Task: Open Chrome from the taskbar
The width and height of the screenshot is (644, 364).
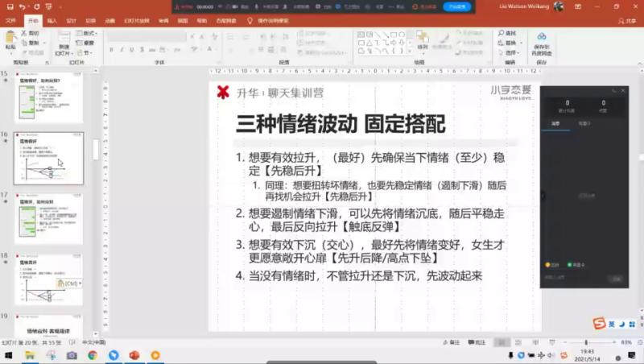Action: (x=93, y=355)
